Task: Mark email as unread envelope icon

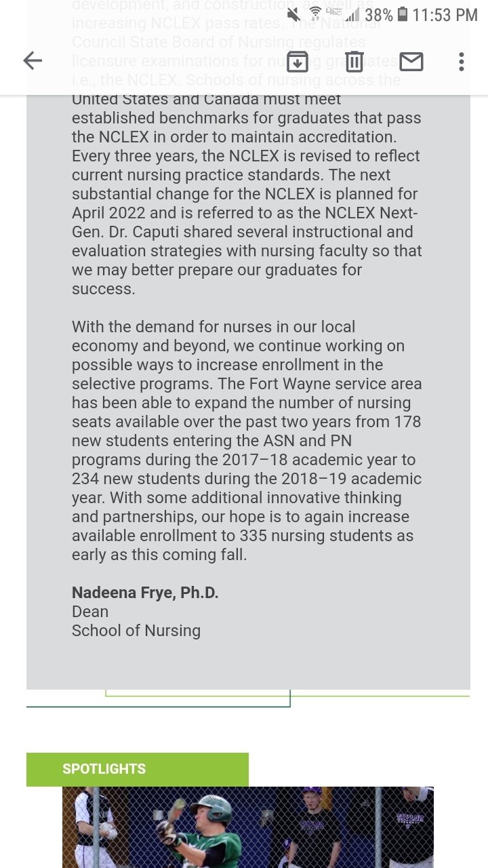Action: 411,62
